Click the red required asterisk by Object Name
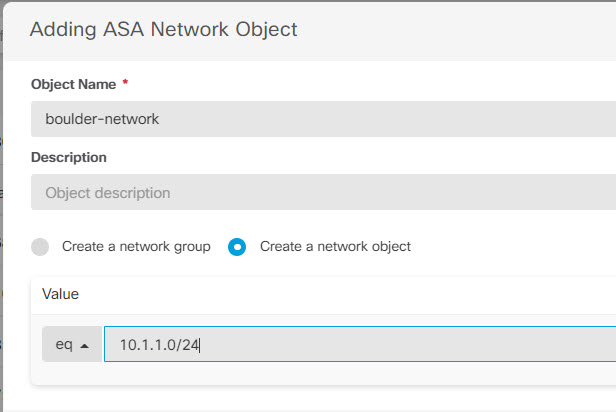The width and height of the screenshot is (616, 412). coord(125,82)
